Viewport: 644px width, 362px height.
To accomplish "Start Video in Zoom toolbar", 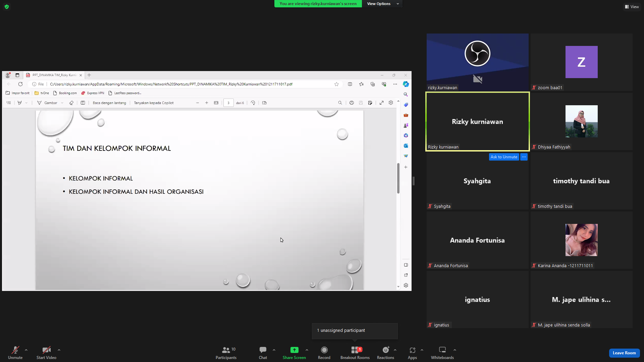I will (46, 353).
